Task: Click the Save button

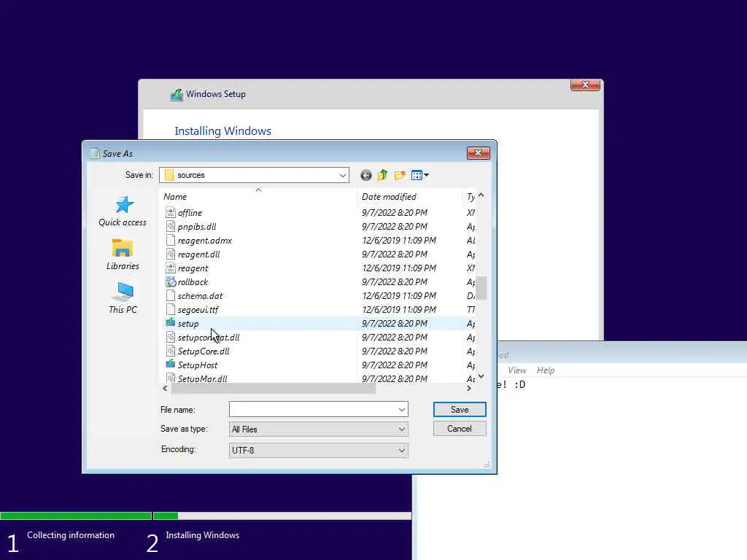Action: click(460, 410)
